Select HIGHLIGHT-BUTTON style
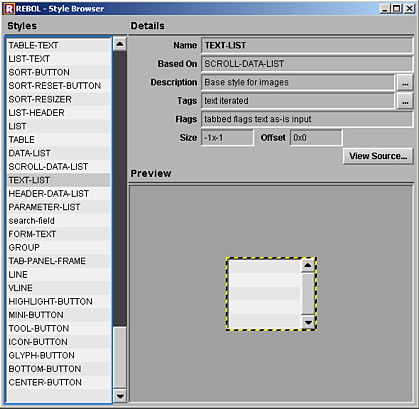Image resolution: width=419 pixels, height=409 pixels. coord(59,302)
